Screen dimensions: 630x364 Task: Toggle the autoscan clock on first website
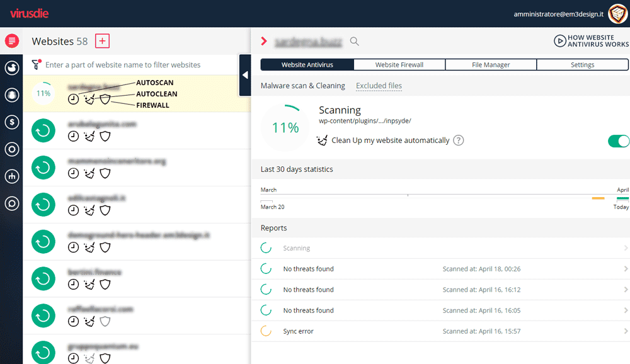point(74,99)
